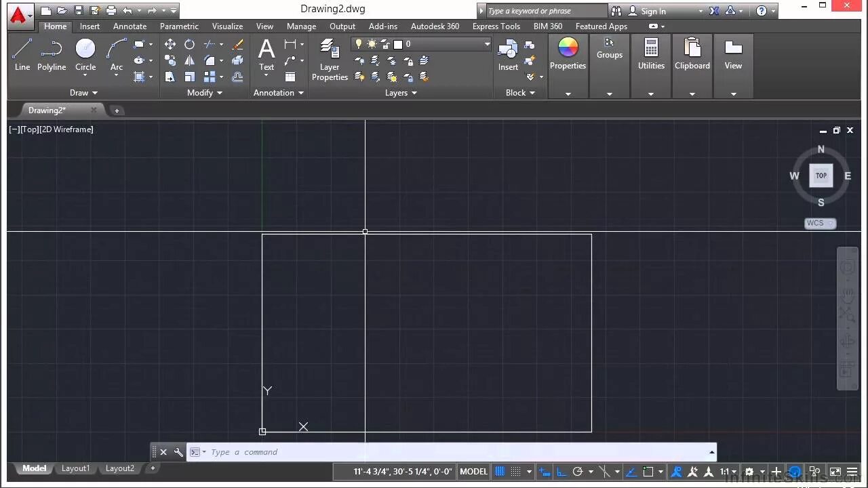Open the [Top] view control label

tap(28, 129)
